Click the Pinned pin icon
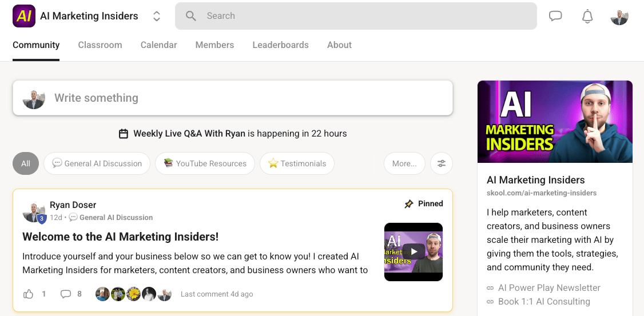Image resolution: width=644 pixels, height=316 pixels. coord(409,204)
